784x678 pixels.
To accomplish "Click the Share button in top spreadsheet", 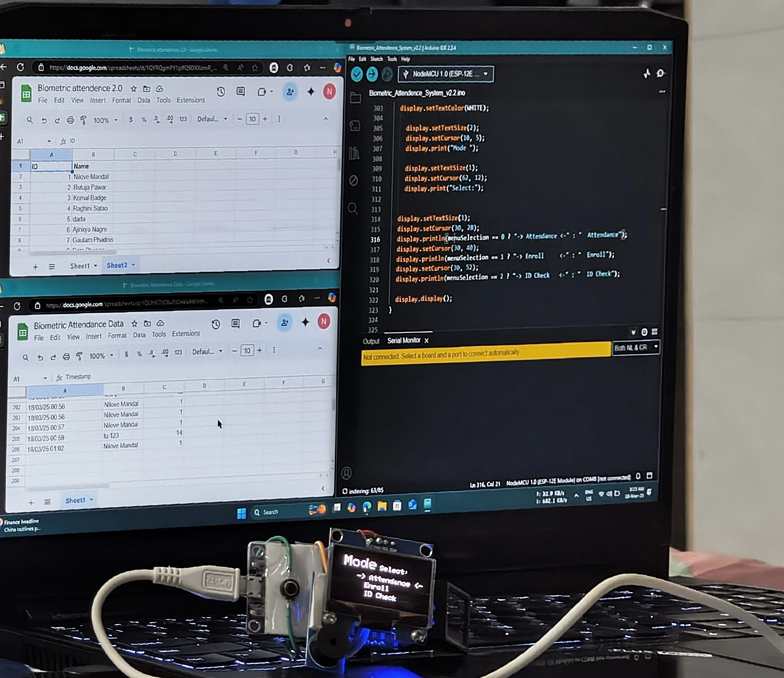I will coord(290,92).
